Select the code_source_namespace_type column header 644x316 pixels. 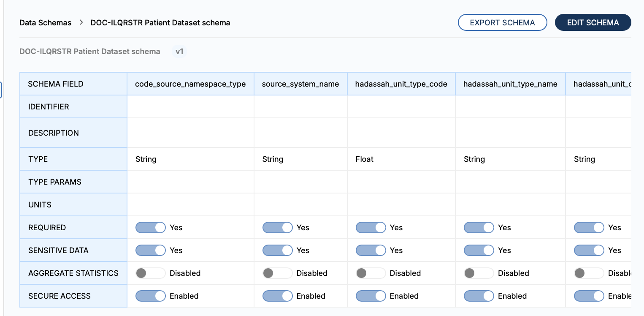click(190, 84)
